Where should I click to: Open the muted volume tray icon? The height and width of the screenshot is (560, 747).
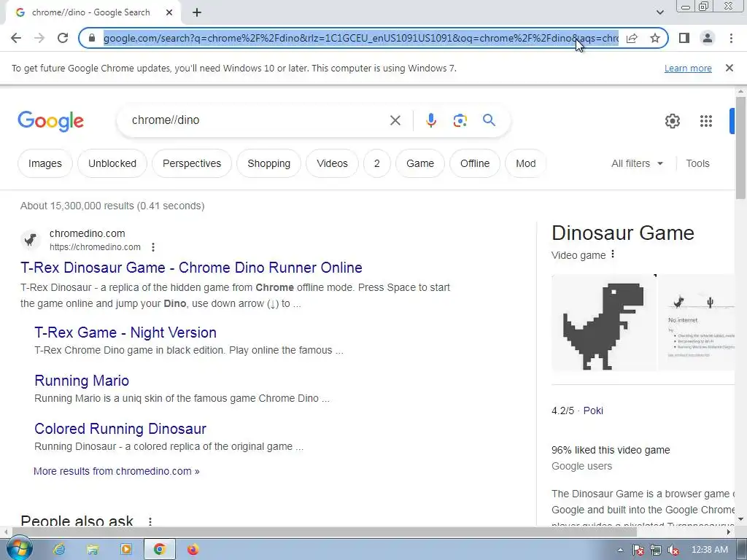pyautogui.click(x=673, y=550)
